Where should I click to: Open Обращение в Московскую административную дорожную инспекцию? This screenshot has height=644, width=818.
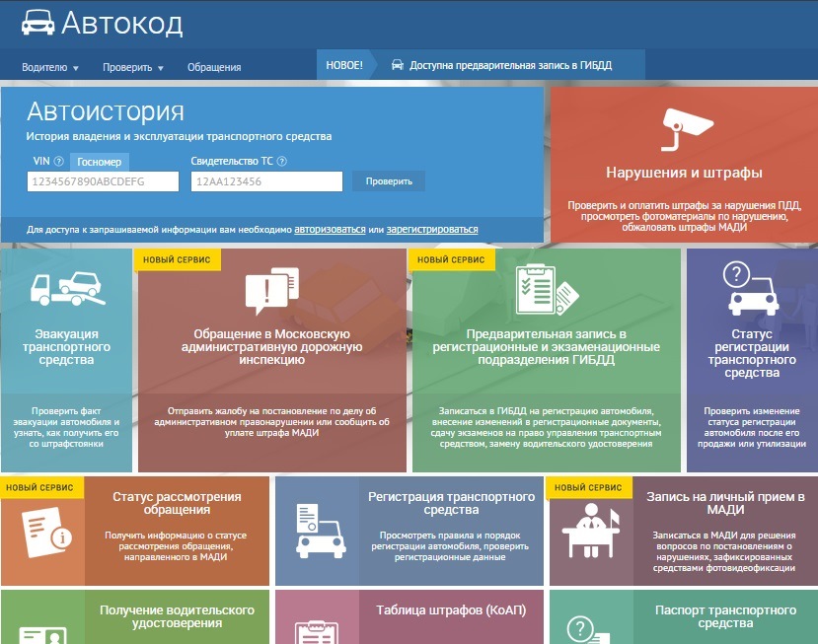pyautogui.click(x=271, y=347)
